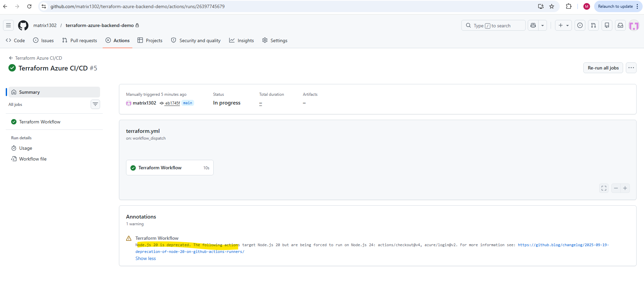Zoom in the workflow graph
The height and width of the screenshot is (288, 644).
click(625, 188)
